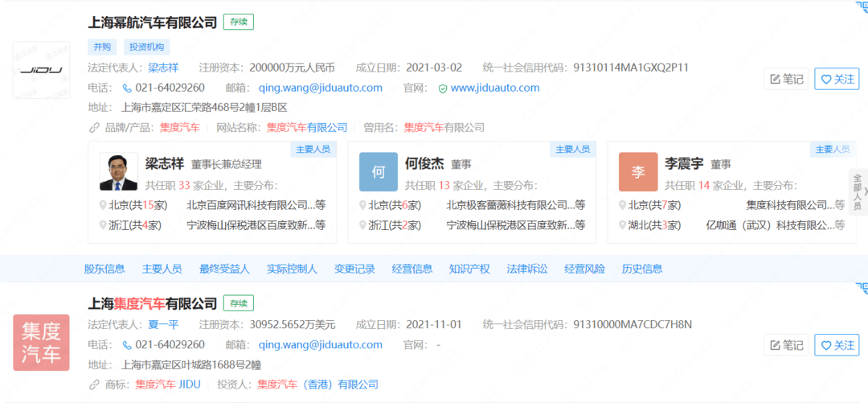Screen dimensions: 868x403
Task: Click the 存续 status badge of 上海幂航汽车
Action: (x=239, y=23)
